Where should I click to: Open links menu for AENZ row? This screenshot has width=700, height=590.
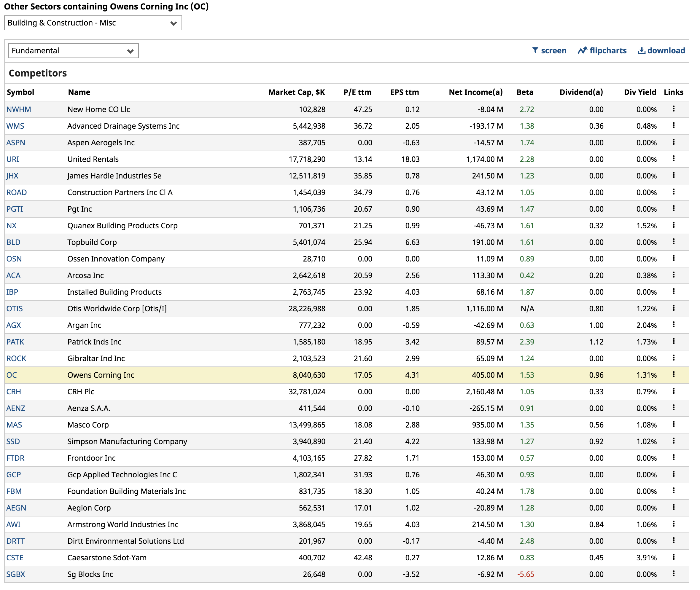673,408
